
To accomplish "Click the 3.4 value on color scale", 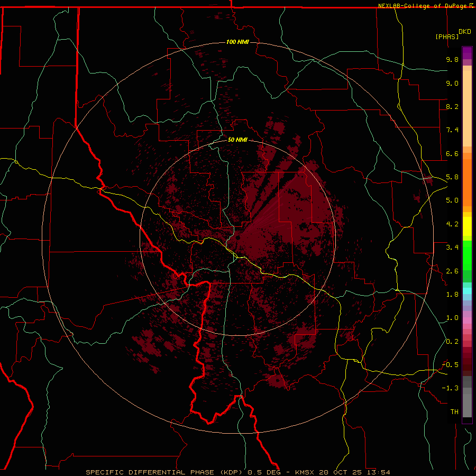I will tap(452, 248).
